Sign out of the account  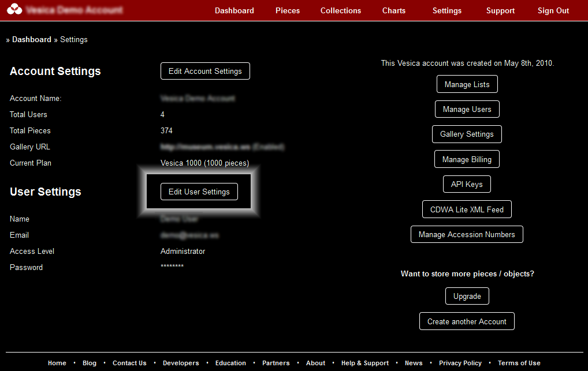click(553, 10)
